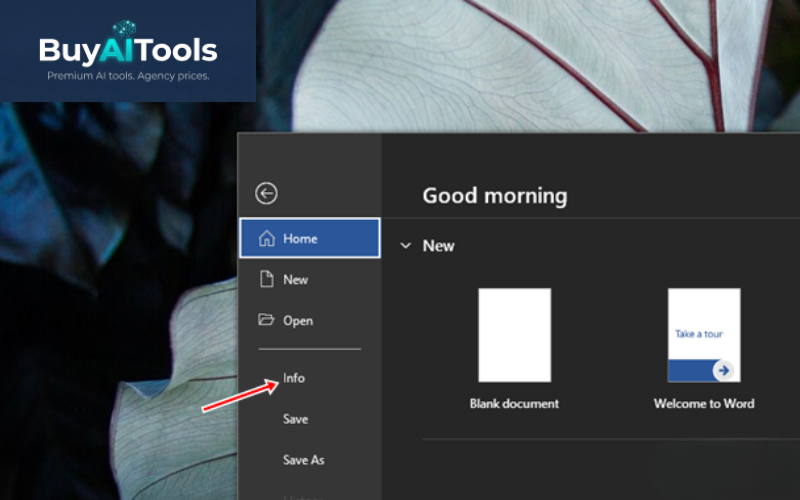The height and width of the screenshot is (500, 800).
Task: Click the New label in sidebar
Action: point(295,280)
